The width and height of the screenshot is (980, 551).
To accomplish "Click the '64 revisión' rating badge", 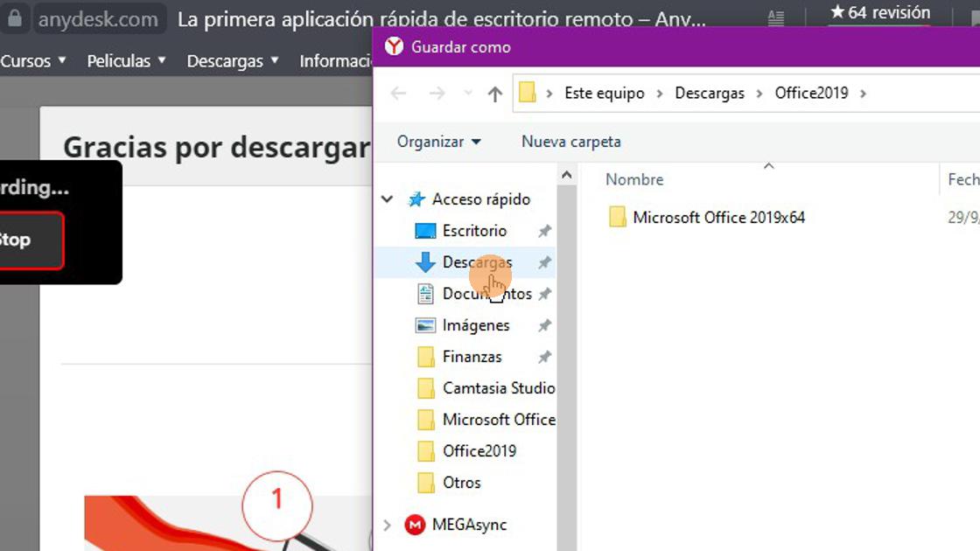I will point(880,12).
